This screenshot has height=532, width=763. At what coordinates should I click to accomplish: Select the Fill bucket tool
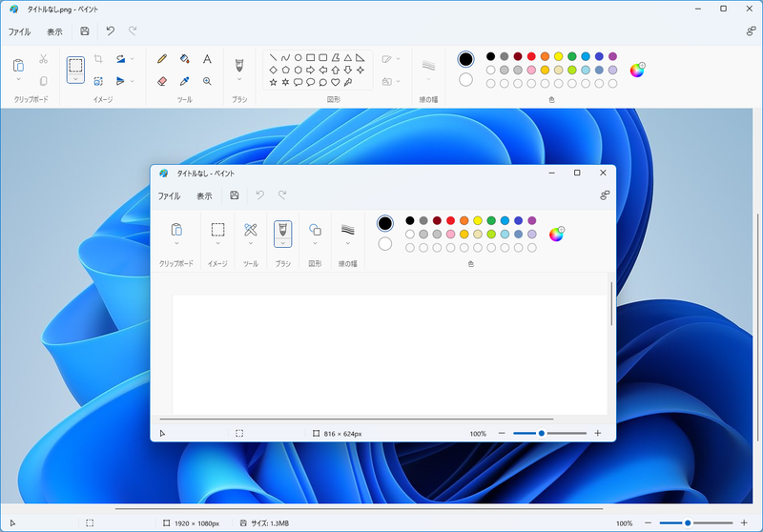coord(184,59)
